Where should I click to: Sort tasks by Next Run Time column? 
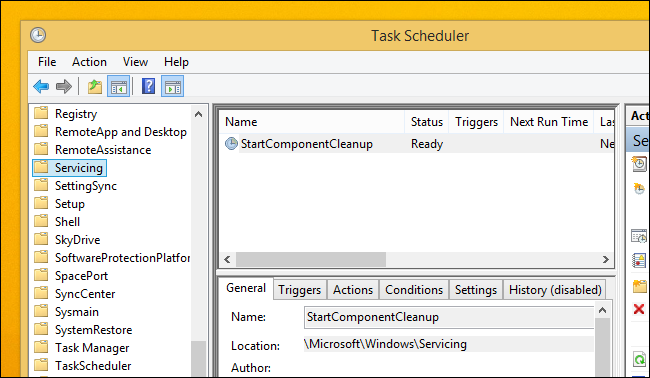coord(549,122)
